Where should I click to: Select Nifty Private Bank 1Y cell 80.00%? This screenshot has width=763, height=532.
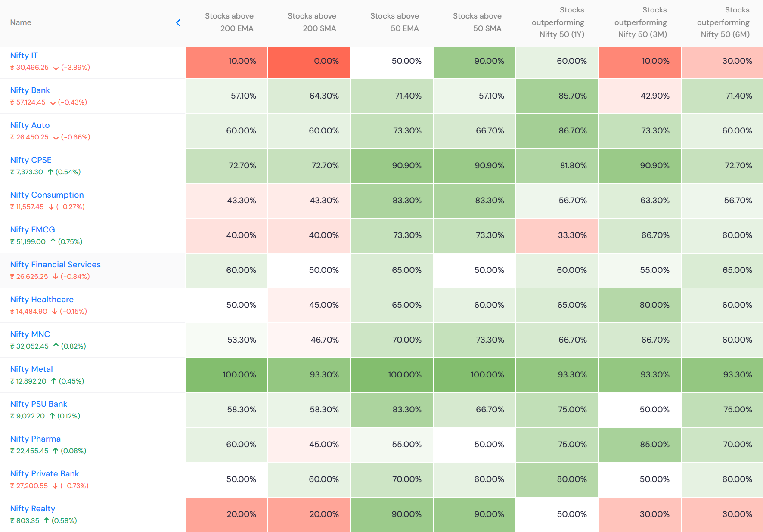pyautogui.click(x=557, y=480)
